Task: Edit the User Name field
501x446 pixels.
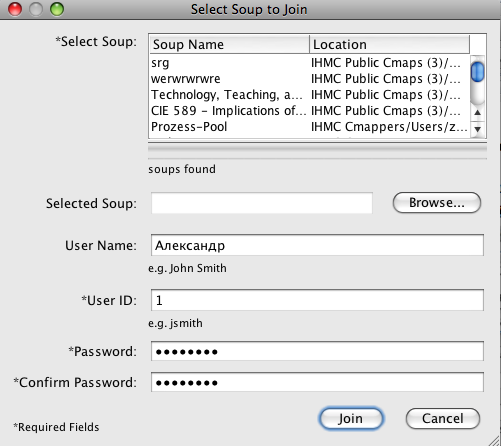Action: [x=317, y=245]
